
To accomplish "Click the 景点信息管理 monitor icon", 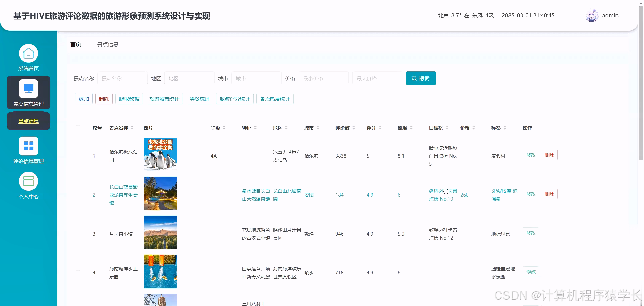I will click(28, 88).
